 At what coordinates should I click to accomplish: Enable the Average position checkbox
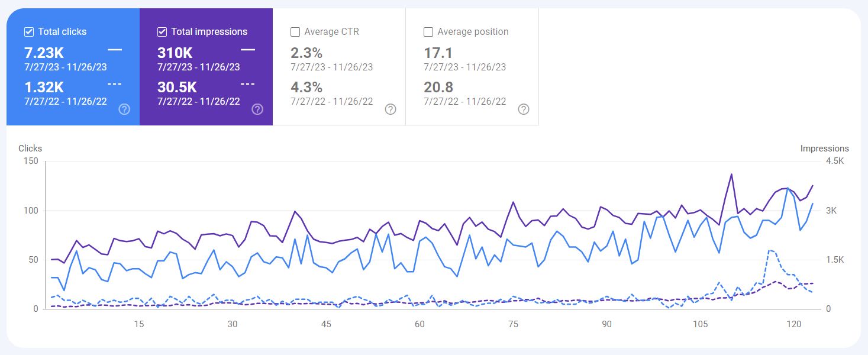coord(428,32)
